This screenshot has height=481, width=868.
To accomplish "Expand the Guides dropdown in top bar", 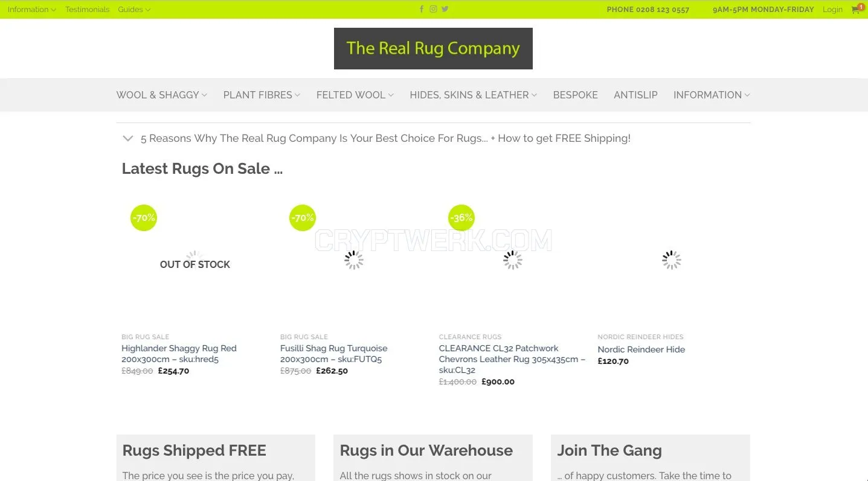I will click(134, 10).
